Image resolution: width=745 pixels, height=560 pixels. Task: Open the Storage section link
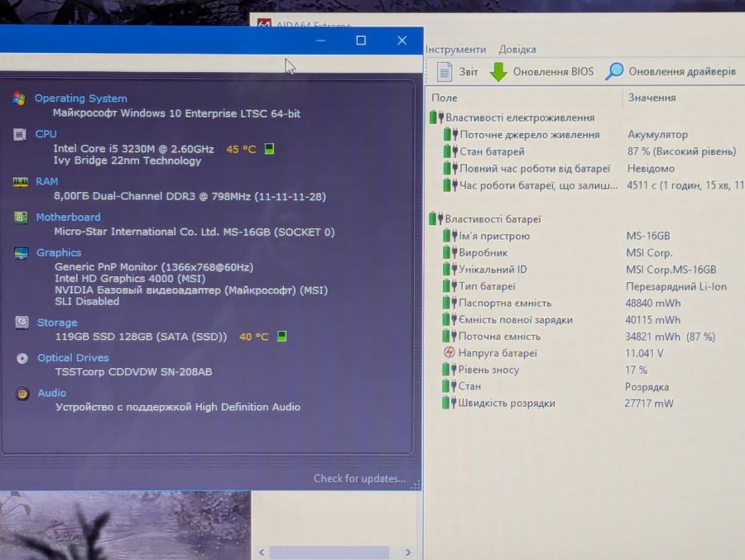pyautogui.click(x=57, y=323)
